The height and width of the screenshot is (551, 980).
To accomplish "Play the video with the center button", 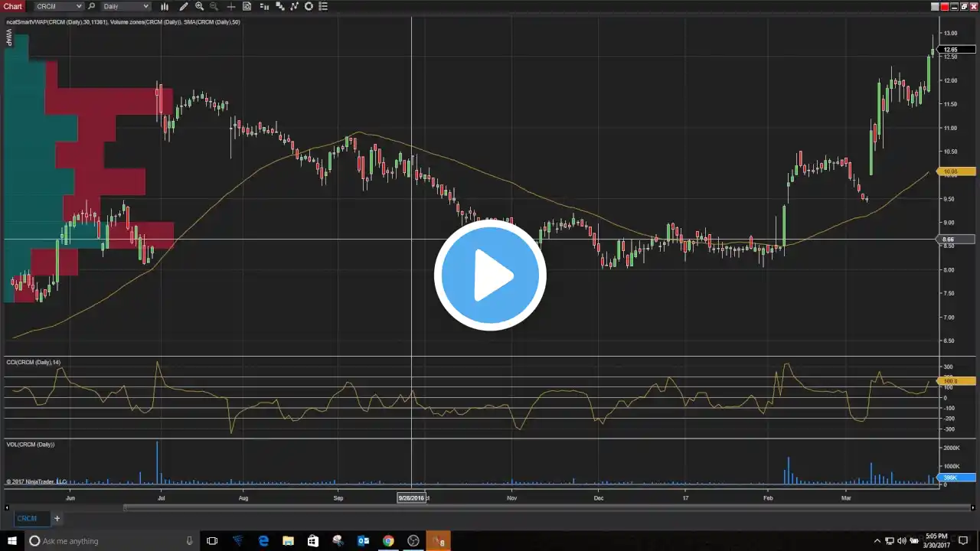I will pyautogui.click(x=490, y=275).
